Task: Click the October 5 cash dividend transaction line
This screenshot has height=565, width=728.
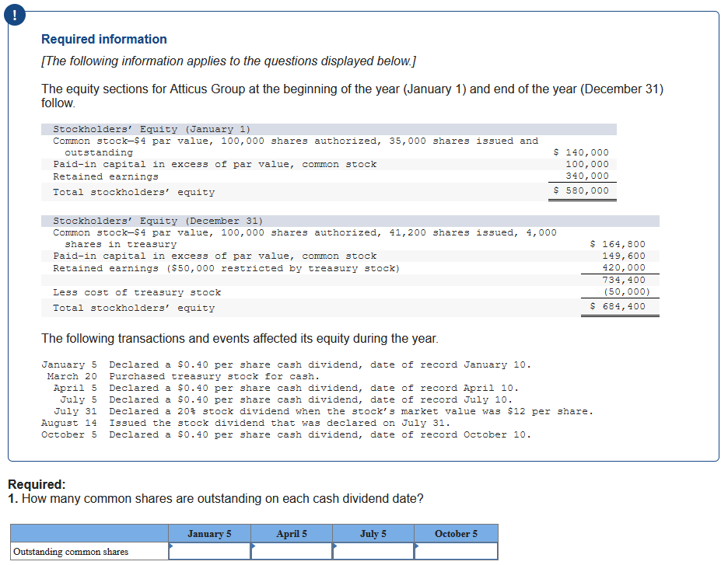Action: coord(286,434)
